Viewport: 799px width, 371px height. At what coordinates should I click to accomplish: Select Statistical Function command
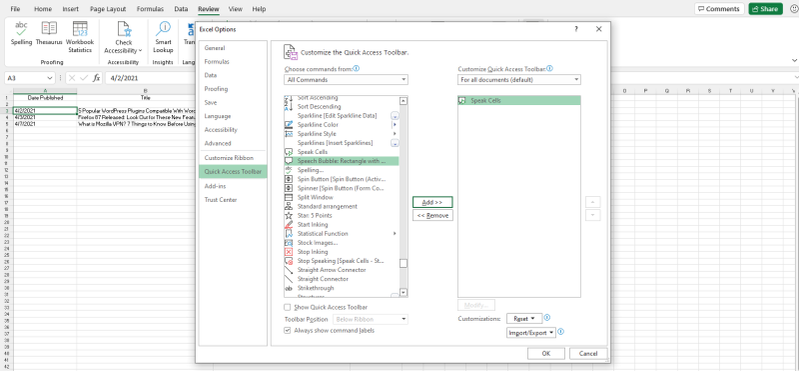pos(341,233)
